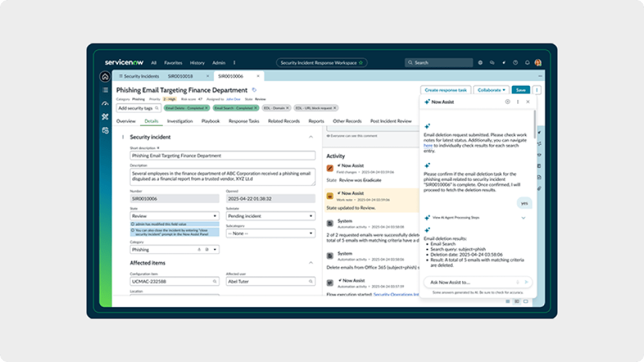
Task: Open the State dropdown showing Review
Action: [174, 216]
